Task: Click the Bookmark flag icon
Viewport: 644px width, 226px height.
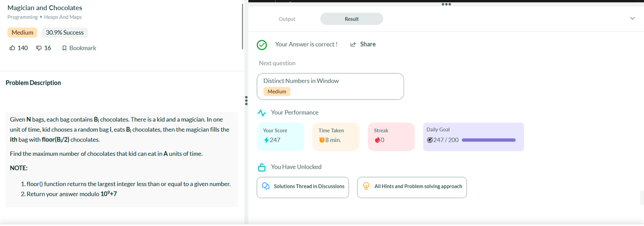Action: click(64, 48)
